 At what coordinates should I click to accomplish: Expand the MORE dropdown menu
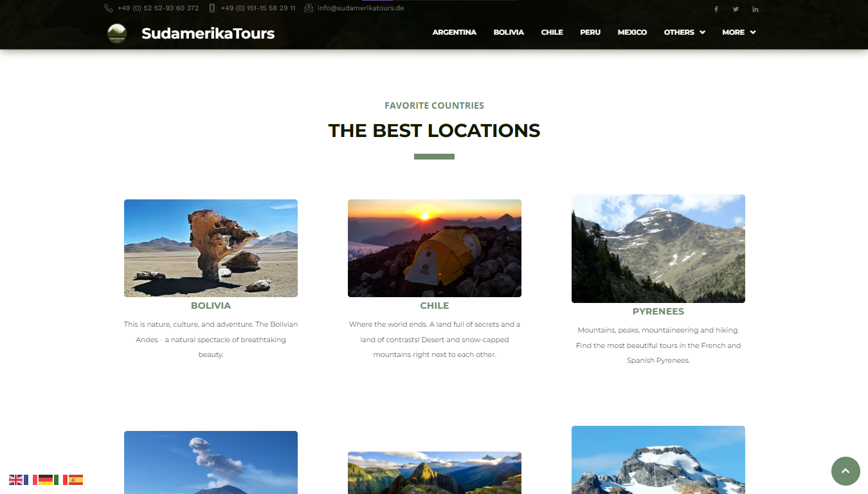tap(739, 32)
